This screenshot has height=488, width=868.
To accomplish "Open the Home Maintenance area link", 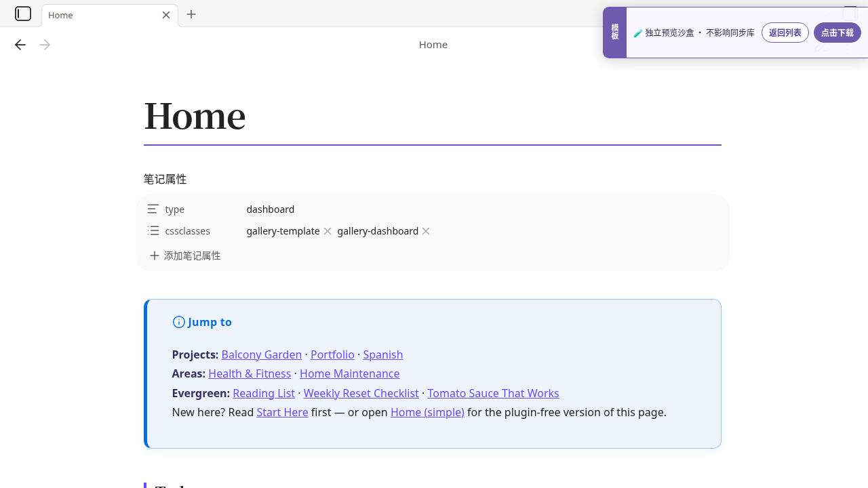I will click(349, 373).
